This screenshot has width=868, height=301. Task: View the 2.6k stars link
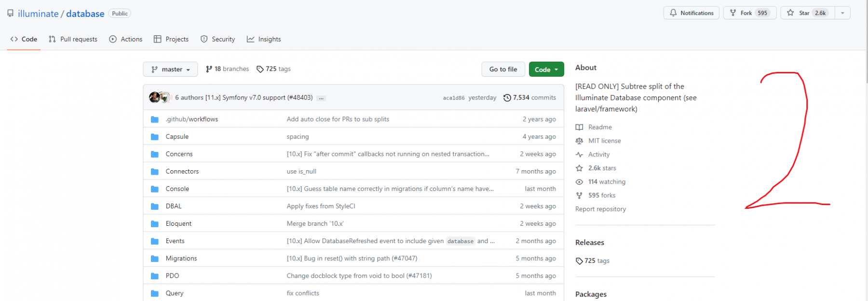pos(596,168)
